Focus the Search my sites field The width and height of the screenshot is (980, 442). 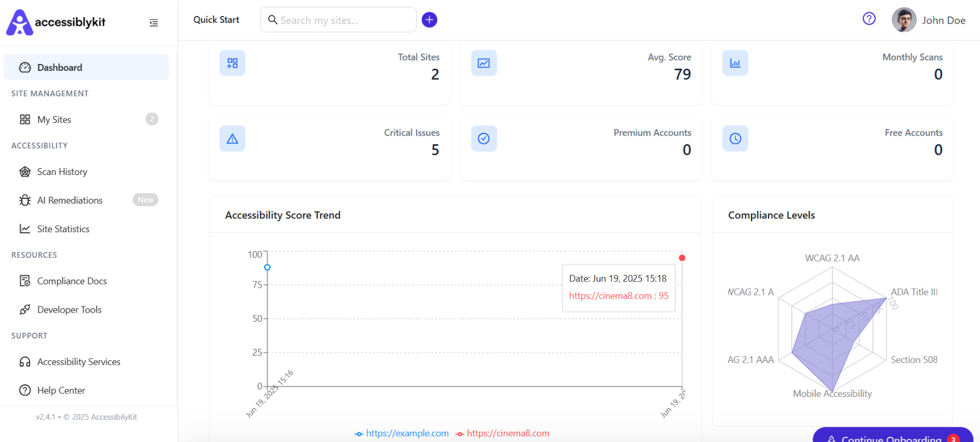point(338,20)
